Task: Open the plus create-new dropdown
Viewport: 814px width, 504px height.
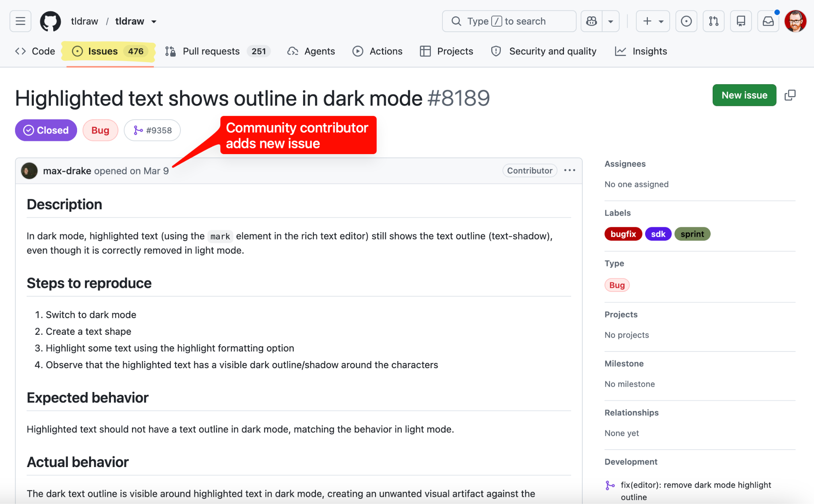Action: pyautogui.click(x=653, y=21)
